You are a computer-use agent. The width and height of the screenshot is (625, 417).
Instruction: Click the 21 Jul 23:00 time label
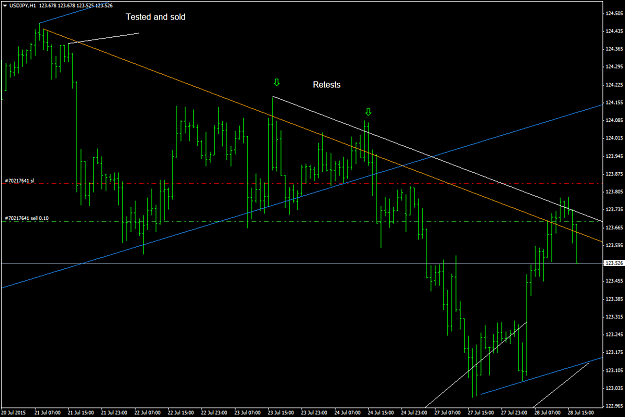point(114,413)
